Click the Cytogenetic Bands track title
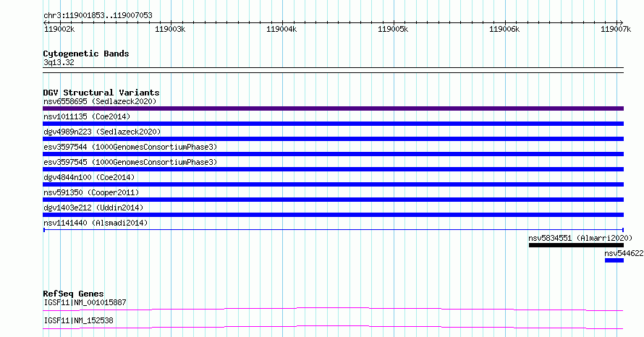 pyautogui.click(x=86, y=54)
